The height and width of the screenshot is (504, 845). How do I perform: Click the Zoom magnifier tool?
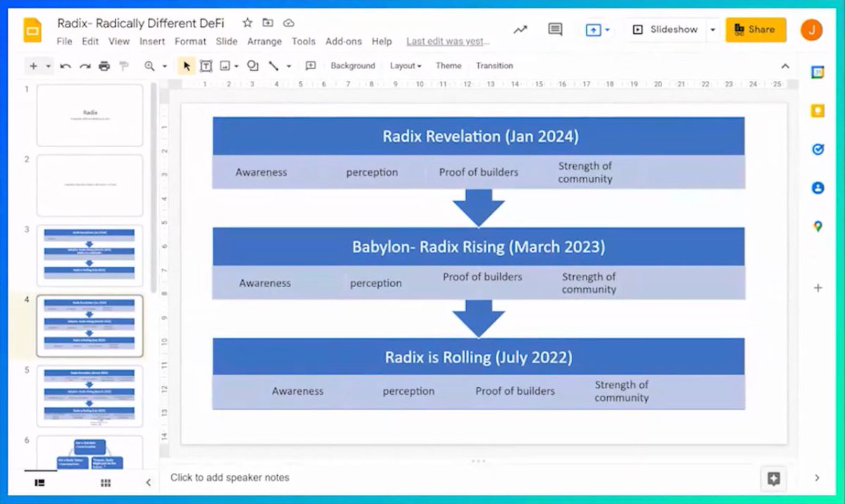click(x=149, y=66)
